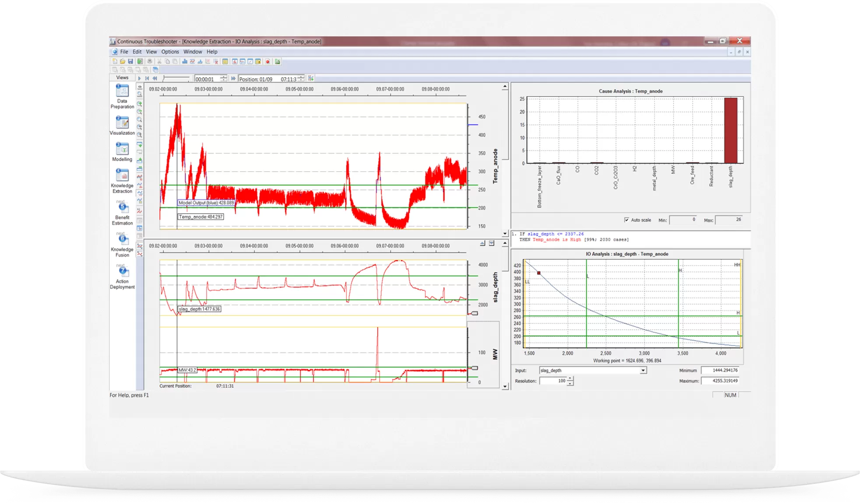
Task: Click the time step 00:00:01 spinner
Action: [x=223, y=78]
